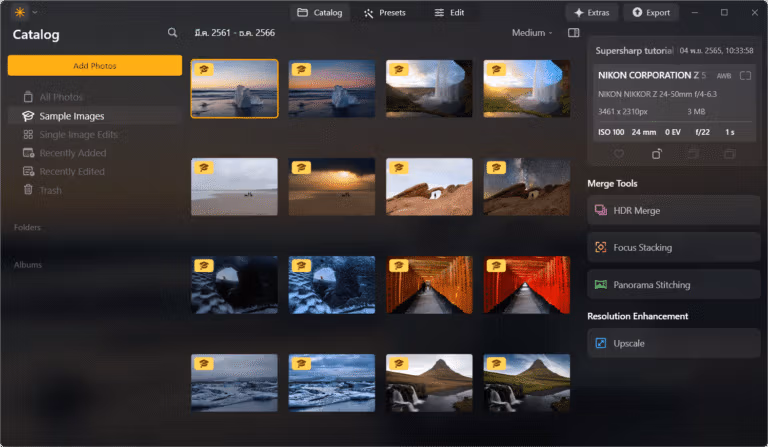Toggle the right side panel layout icon
Image resolution: width=768 pixels, height=447 pixels.
574,33
